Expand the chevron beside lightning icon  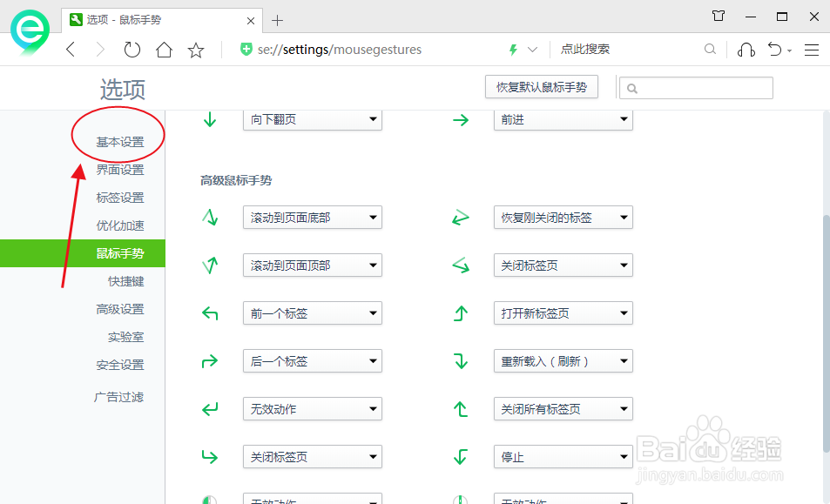click(532, 50)
